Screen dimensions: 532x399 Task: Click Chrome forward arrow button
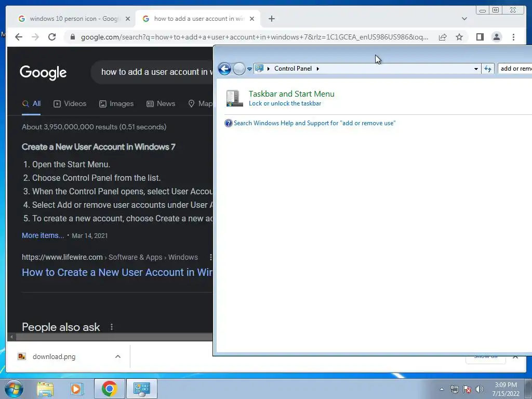[35, 37]
